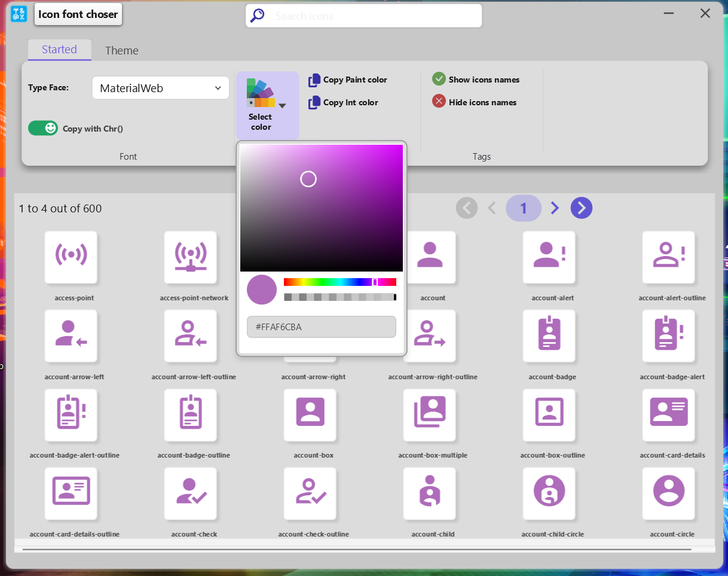Go to previous page arrow
Viewport: 728px width, 576px height.
[x=492, y=208]
